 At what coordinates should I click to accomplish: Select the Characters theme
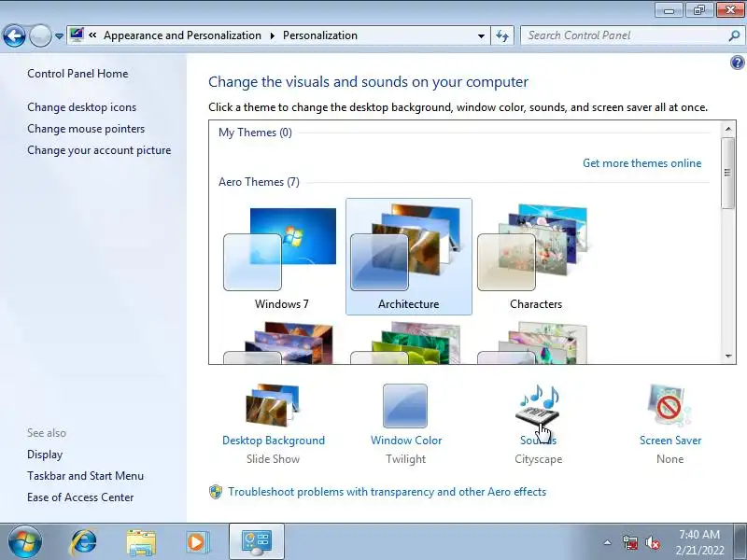coord(535,258)
